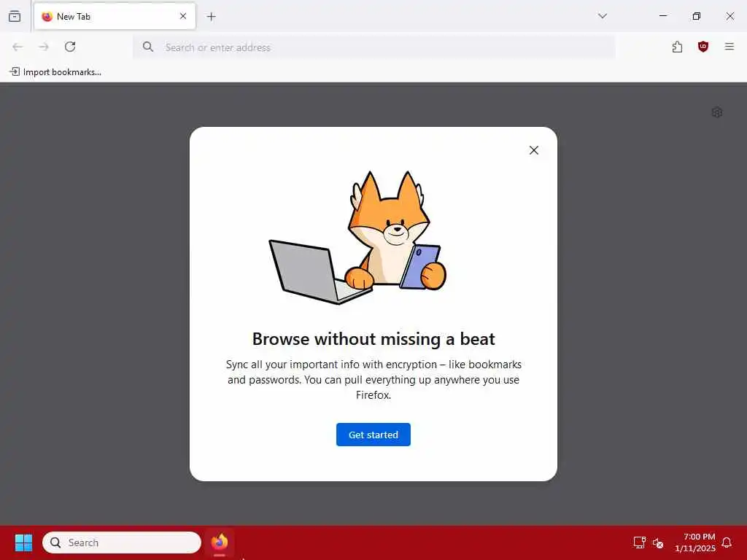Viewport: 747px width, 560px height.
Task: Click Import bookmarks in bookmarks toolbar
Action: coord(55,72)
